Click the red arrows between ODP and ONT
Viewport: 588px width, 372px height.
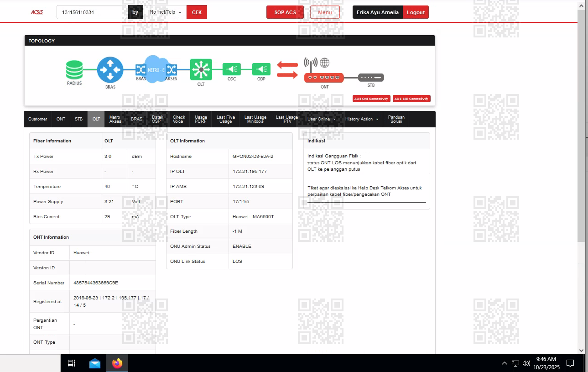pyautogui.click(x=287, y=70)
